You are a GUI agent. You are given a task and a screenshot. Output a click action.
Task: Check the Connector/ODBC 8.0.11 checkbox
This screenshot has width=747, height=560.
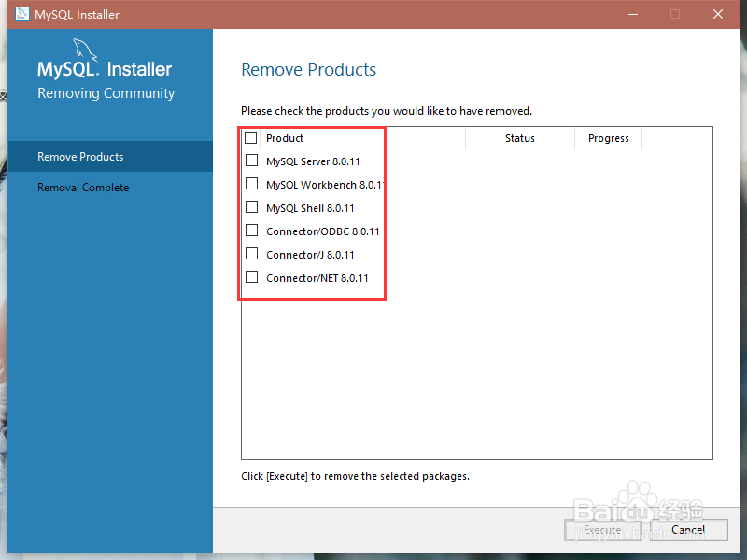[251, 231]
